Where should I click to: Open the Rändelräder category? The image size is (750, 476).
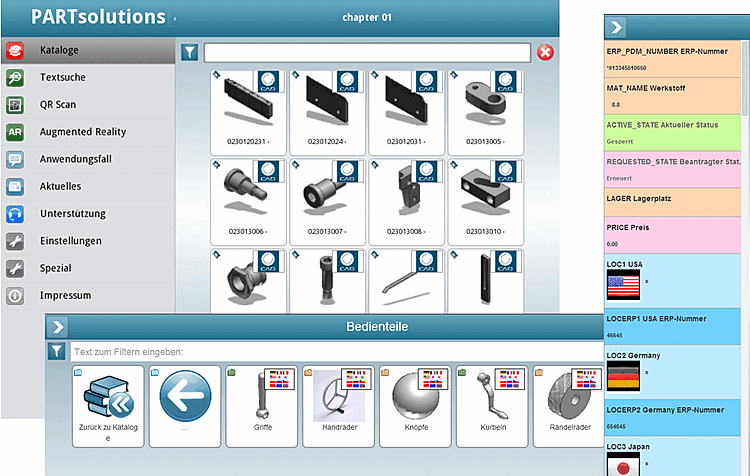pyautogui.click(x=569, y=407)
